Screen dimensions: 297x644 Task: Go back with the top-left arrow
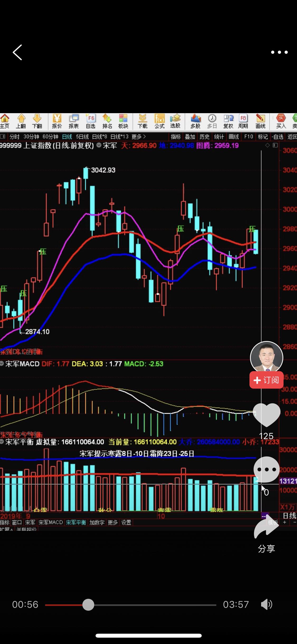point(17,52)
